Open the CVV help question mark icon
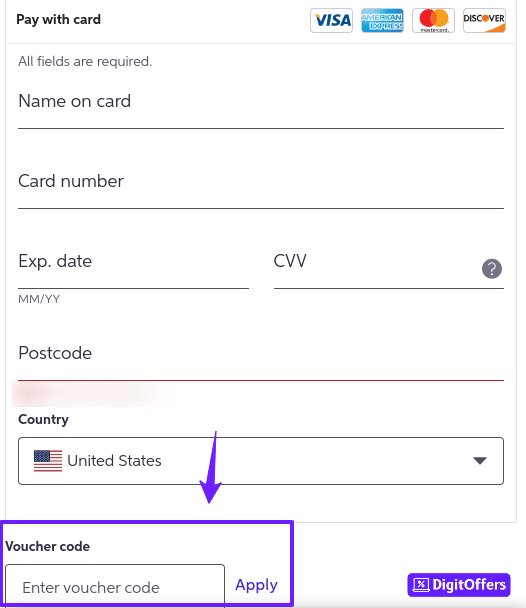The height and width of the screenshot is (608, 526). (492, 269)
